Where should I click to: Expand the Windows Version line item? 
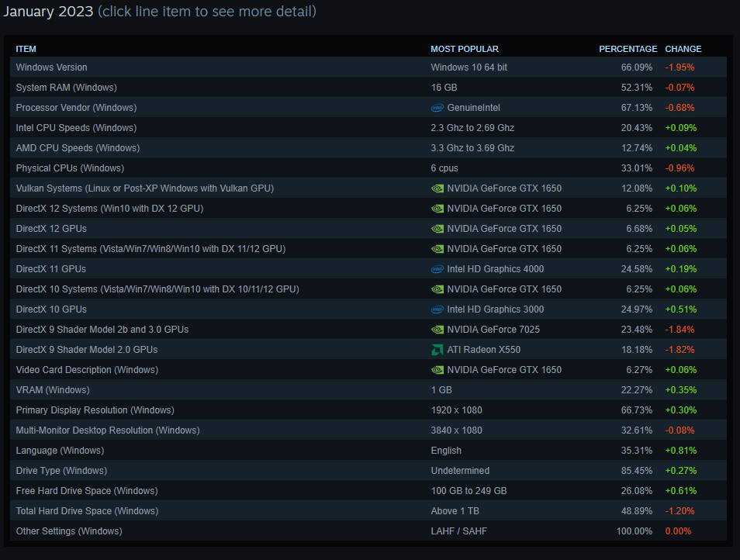click(x=52, y=67)
